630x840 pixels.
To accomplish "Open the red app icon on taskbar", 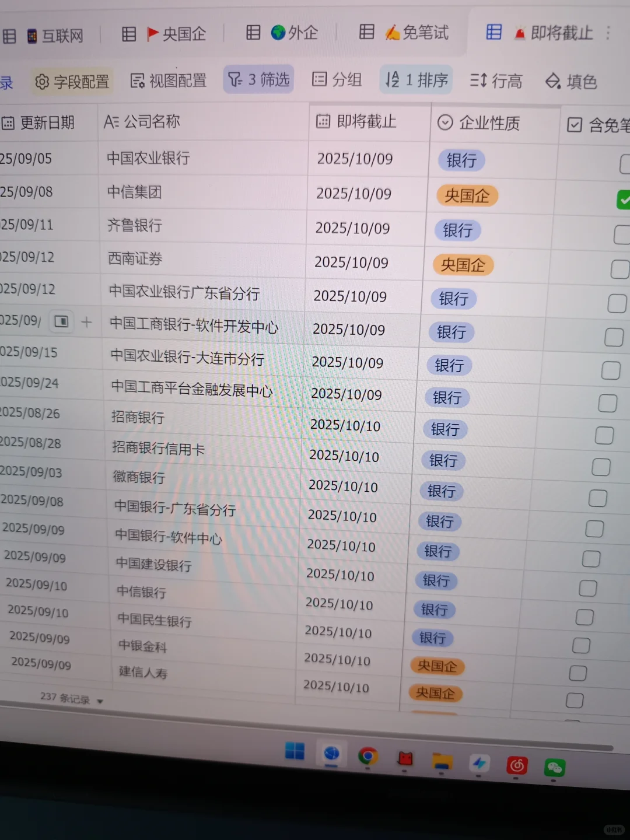I will tap(405, 759).
